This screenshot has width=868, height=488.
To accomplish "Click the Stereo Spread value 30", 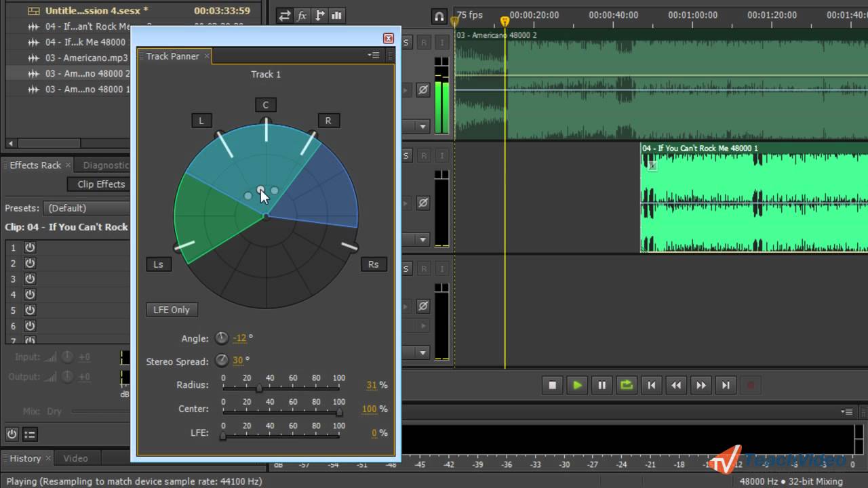I will pos(238,361).
